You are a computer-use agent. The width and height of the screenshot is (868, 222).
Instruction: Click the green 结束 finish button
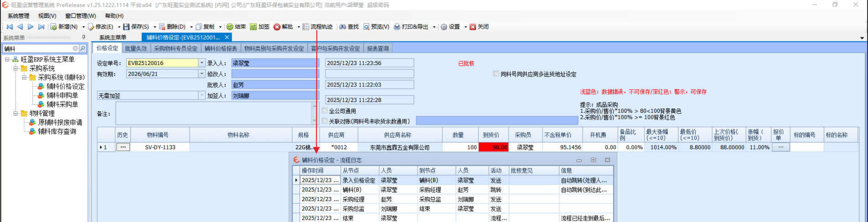(x=236, y=27)
